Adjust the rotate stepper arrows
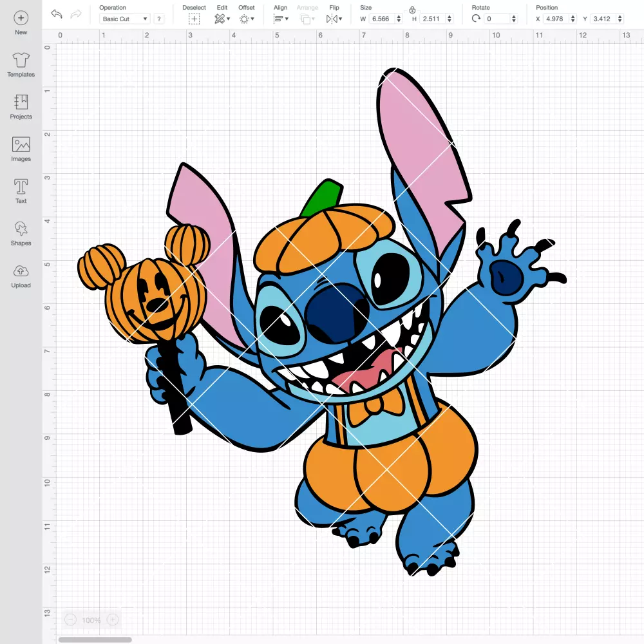 point(514,19)
